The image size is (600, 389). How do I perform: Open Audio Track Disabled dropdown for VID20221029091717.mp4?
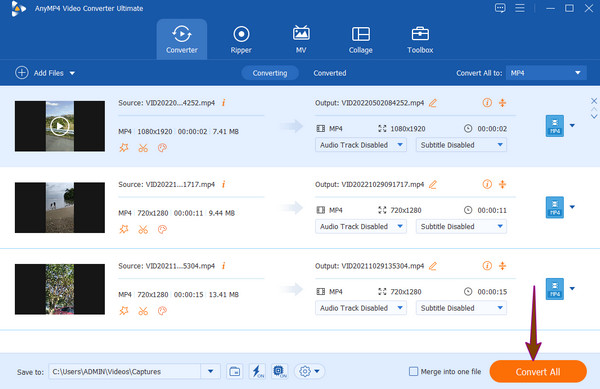coord(361,226)
